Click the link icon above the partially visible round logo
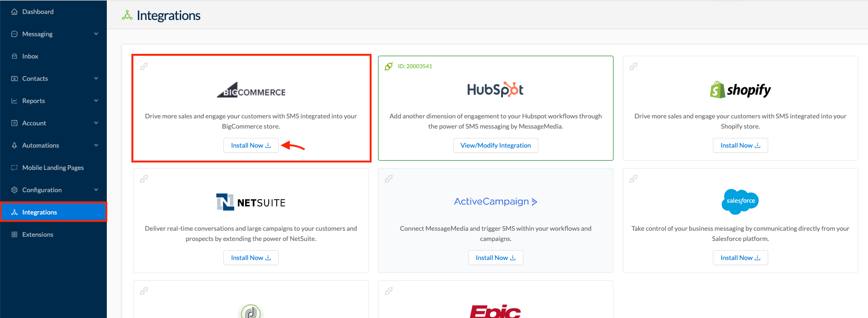 [x=144, y=291]
